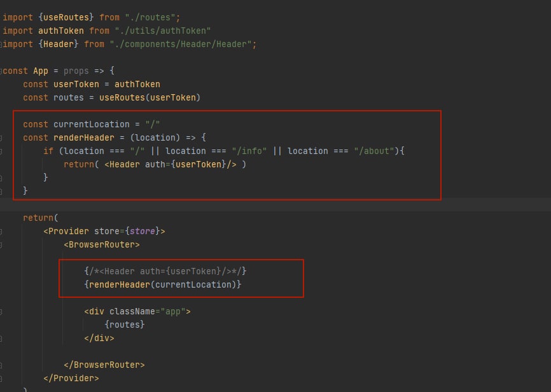Viewport: 551px width, 392px height.
Task: Click the closing </BrowserRouter> tag
Action: click(104, 365)
